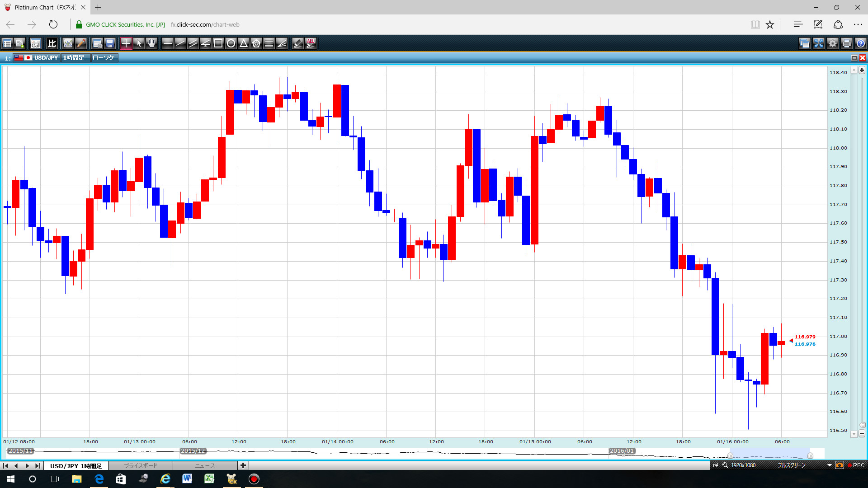Image resolution: width=868 pixels, height=488 pixels.
Task: Click the price scale zoom-in plus button
Action: 862,70
